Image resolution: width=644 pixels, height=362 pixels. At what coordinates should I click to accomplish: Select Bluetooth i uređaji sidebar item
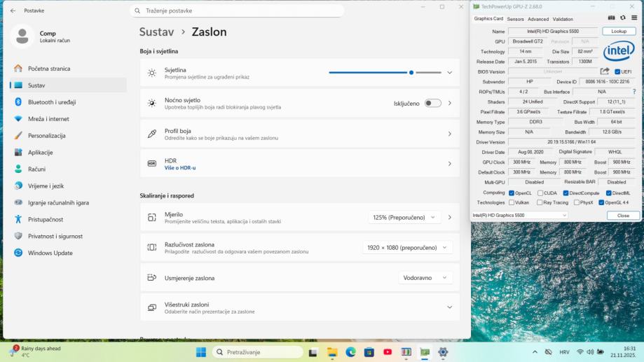pyautogui.click(x=68, y=102)
